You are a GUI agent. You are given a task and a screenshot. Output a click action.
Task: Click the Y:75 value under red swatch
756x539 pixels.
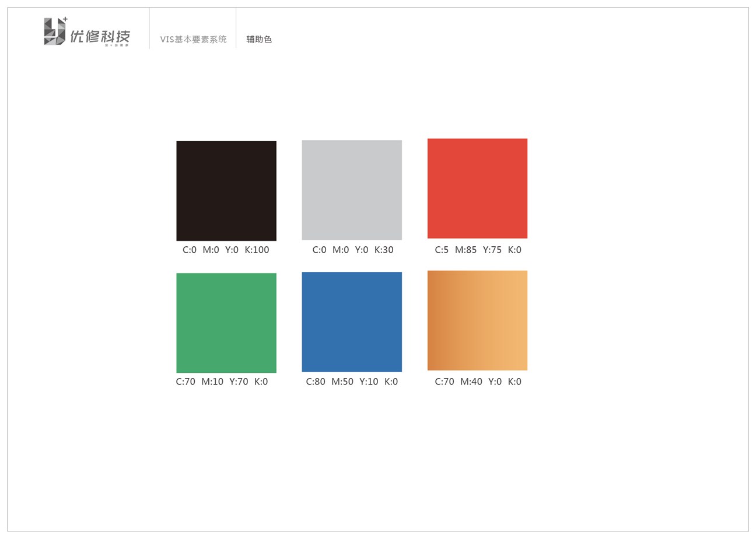tap(492, 250)
